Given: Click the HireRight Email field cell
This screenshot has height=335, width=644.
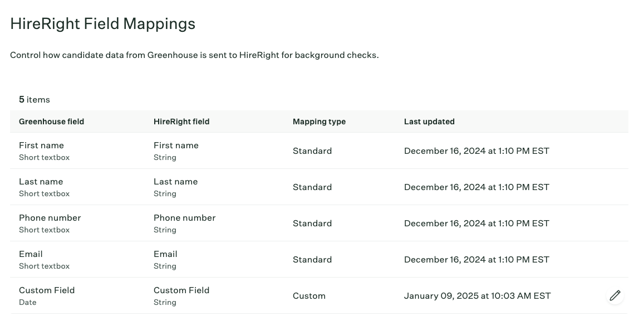Looking at the screenshot, I should [x=165, y=259].
